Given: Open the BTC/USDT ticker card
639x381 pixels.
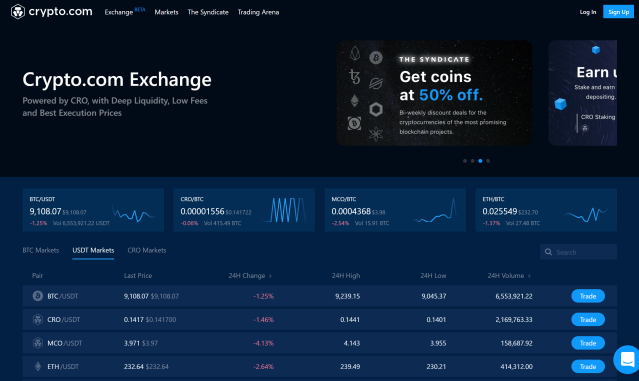Looking at the screenshot, I should (93, 210).
